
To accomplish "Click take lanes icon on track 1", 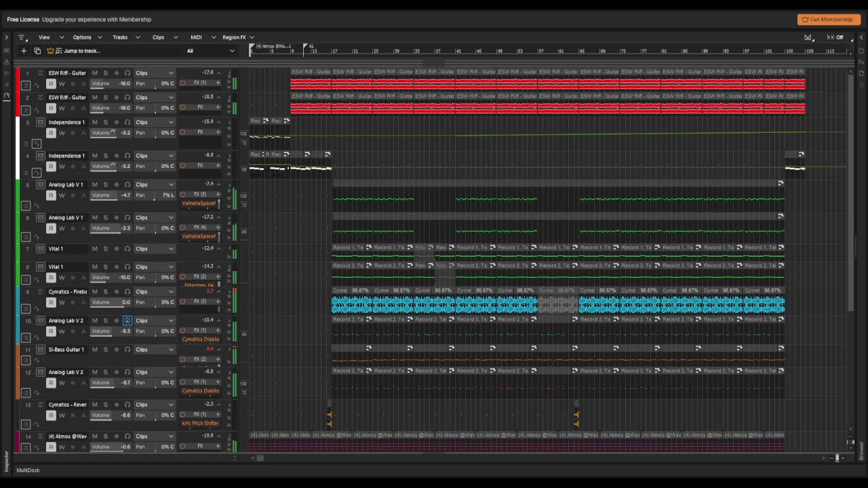I will (x=26, y=85).
